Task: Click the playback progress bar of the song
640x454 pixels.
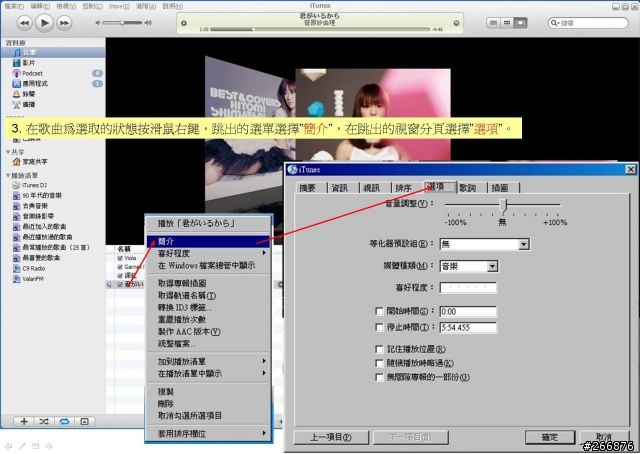Action: click(x=320, y=29)
